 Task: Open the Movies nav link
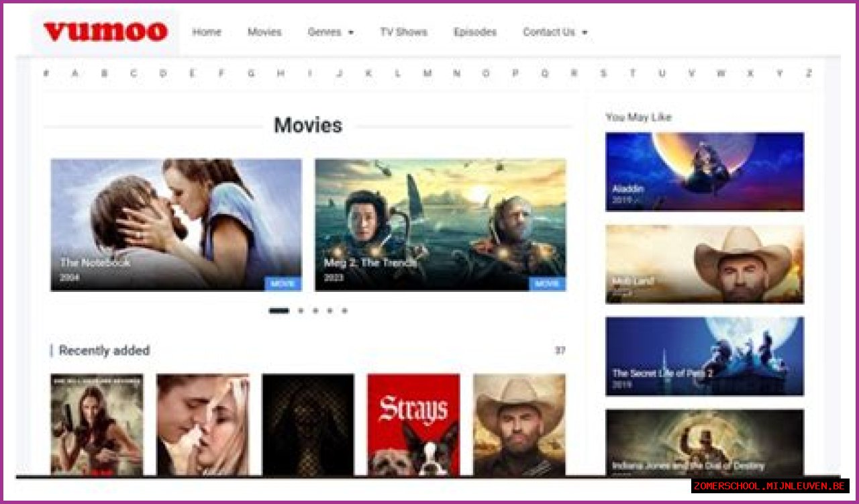coord(264,32)
